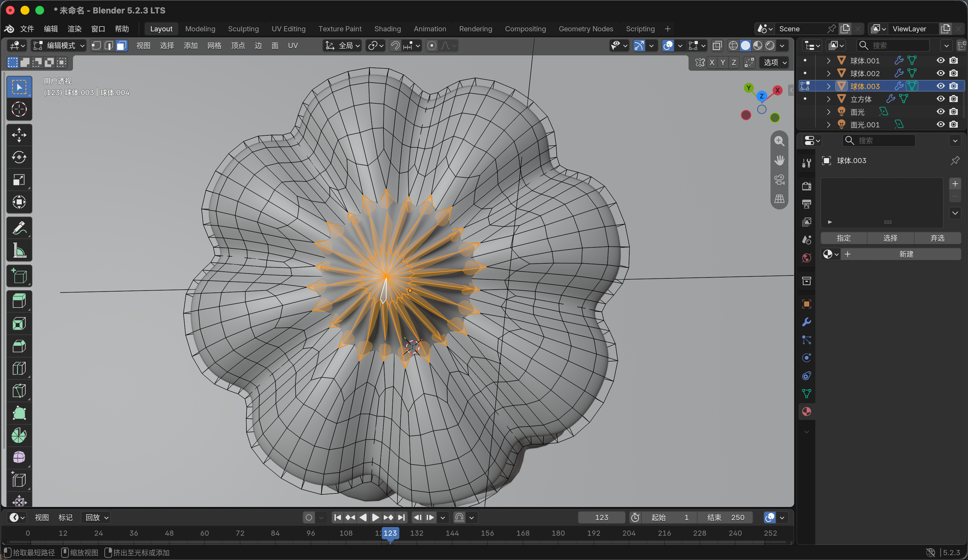Select the Bevel tool
The height and width of the screenshot is (560, 968).
(19, 346)
